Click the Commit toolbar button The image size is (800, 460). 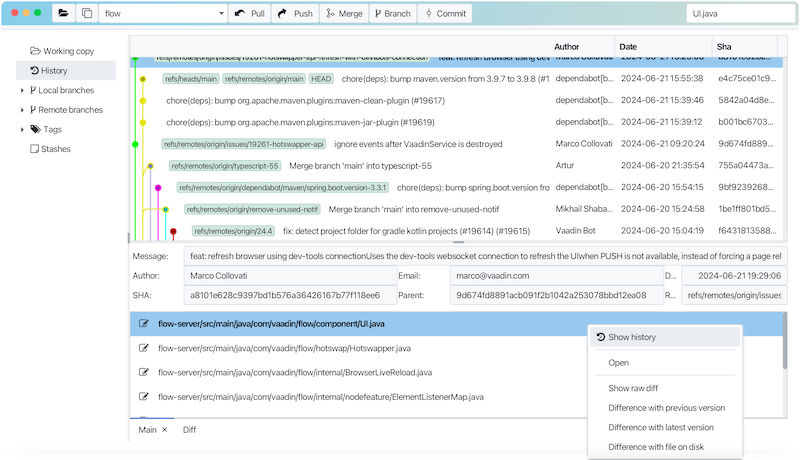pyautogui.click(x=444, y=14)
